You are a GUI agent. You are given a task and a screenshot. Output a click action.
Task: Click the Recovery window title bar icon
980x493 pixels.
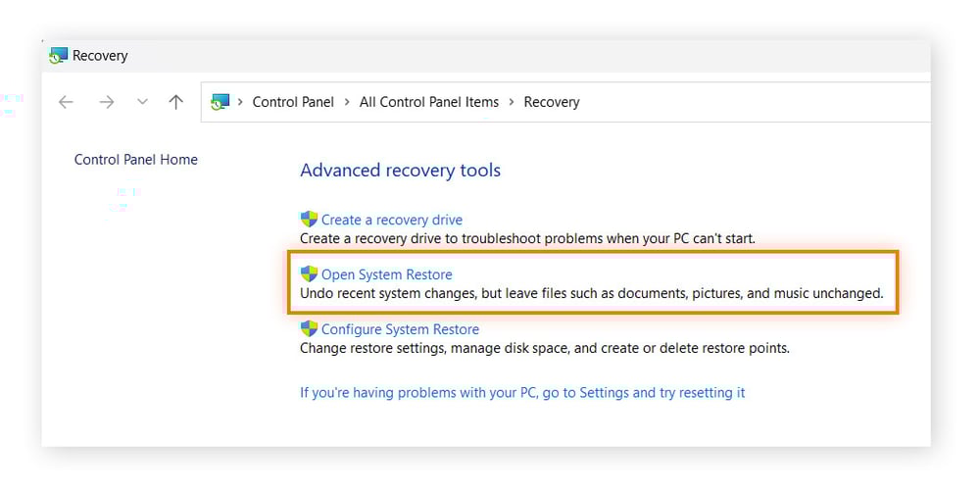point(59,56)
